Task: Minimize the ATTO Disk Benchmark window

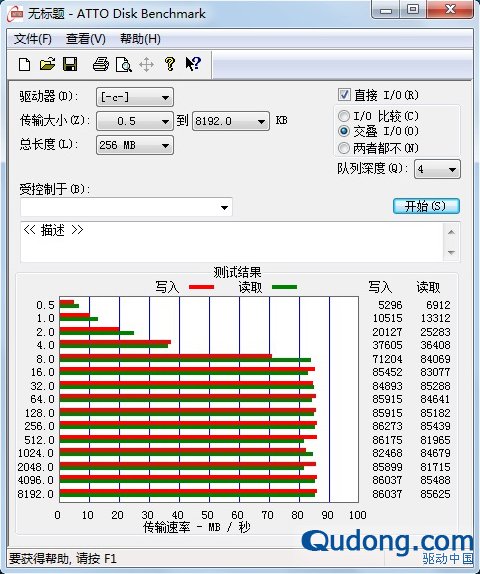Action: point(386,10)
